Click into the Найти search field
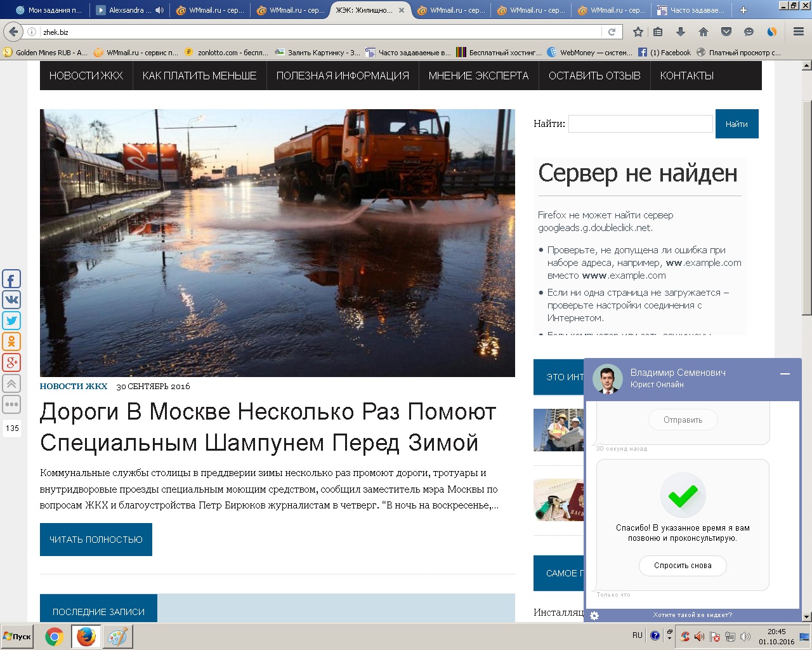The image size is (812, 650). (640, 124)
